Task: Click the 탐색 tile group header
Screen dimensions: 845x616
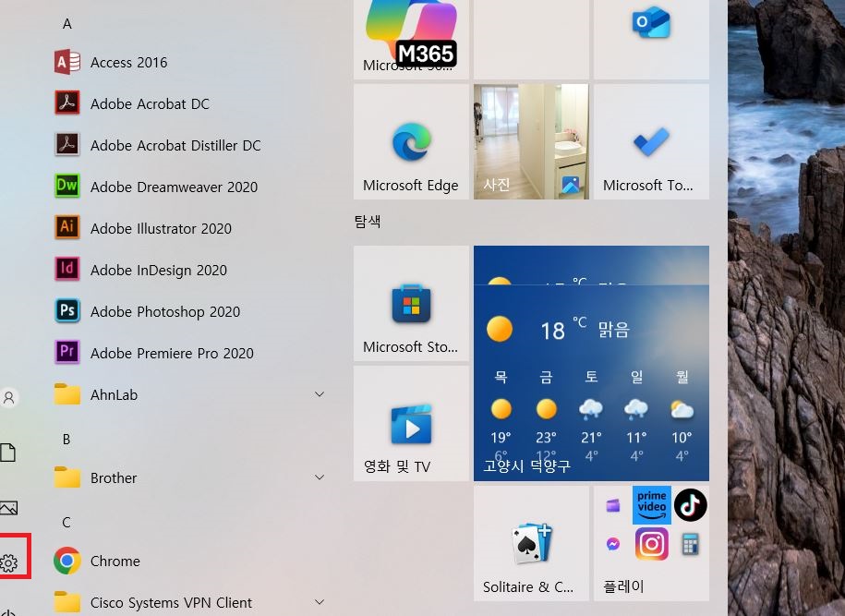Action: click(368, 222)
